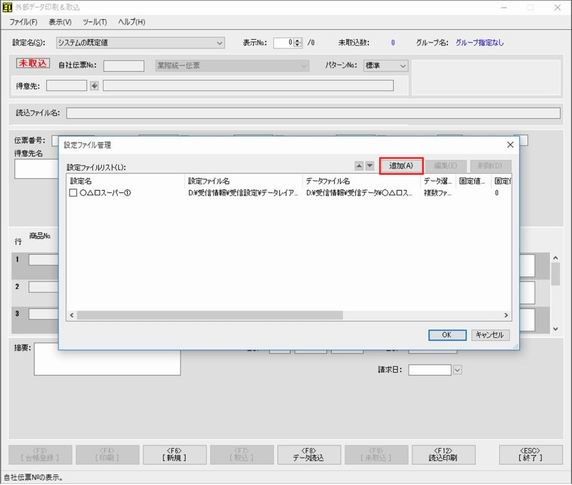Click the 追加(A) button
Screen dimensions: 572x485
(401, 166)
